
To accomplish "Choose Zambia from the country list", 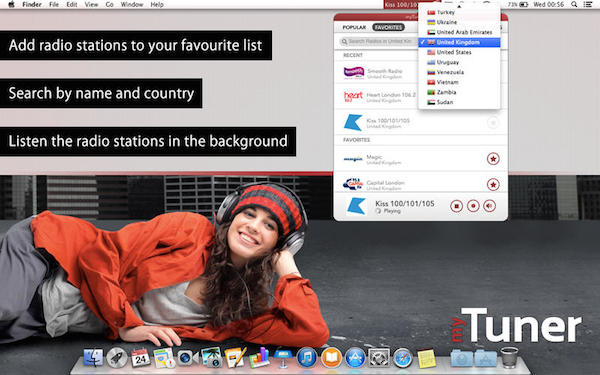I will pyautogui.click(x=459, y=92).
